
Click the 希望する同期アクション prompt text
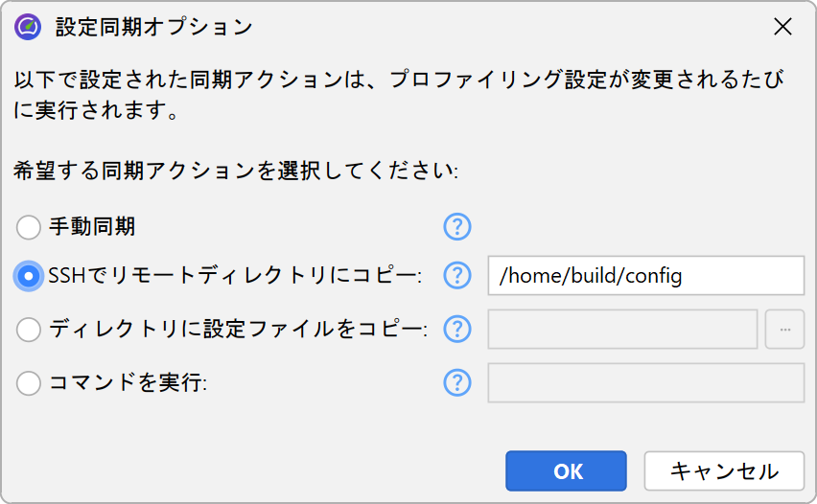[x=236, y=172]
